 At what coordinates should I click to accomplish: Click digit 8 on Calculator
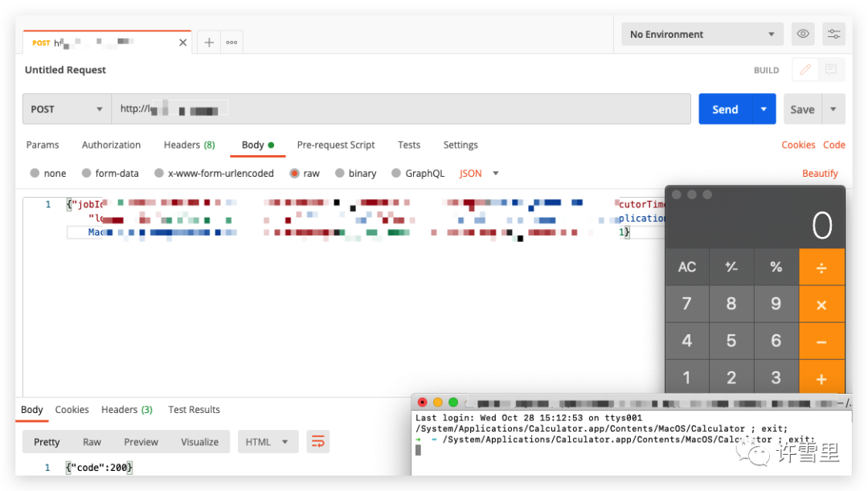click(x=731, y=304)
